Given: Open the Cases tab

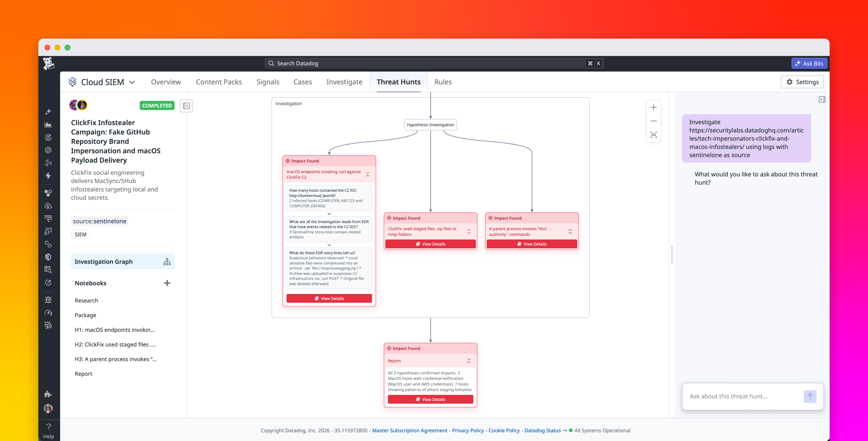Looking at the screenshot, I should coord(303,82).
